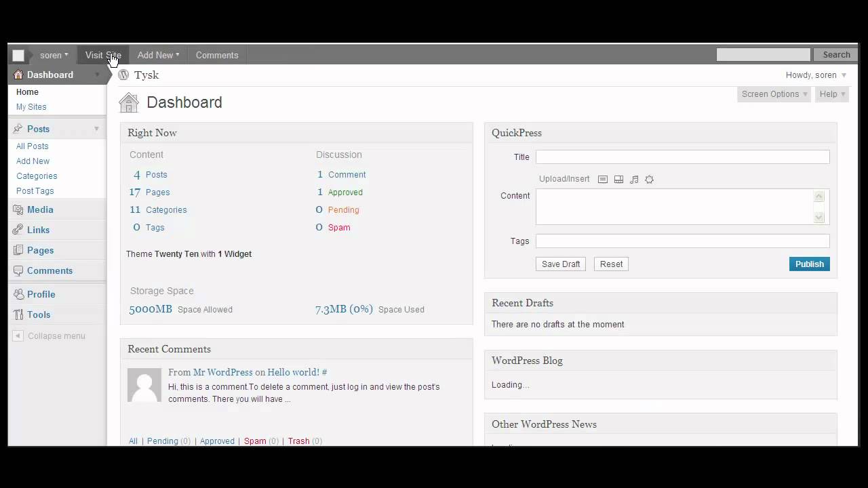Open the Comments menu in sidebar
The image size is (868, 488).
click(50, 270)
